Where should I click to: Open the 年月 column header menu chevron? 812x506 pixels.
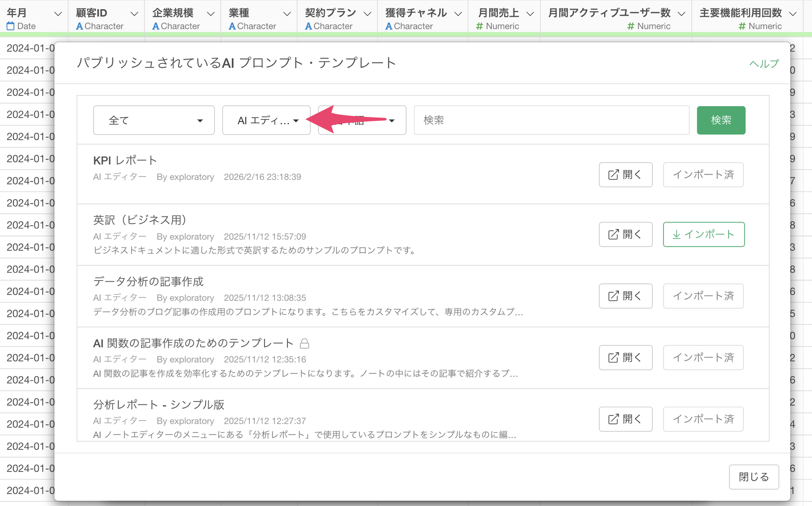tap(58, 14)
